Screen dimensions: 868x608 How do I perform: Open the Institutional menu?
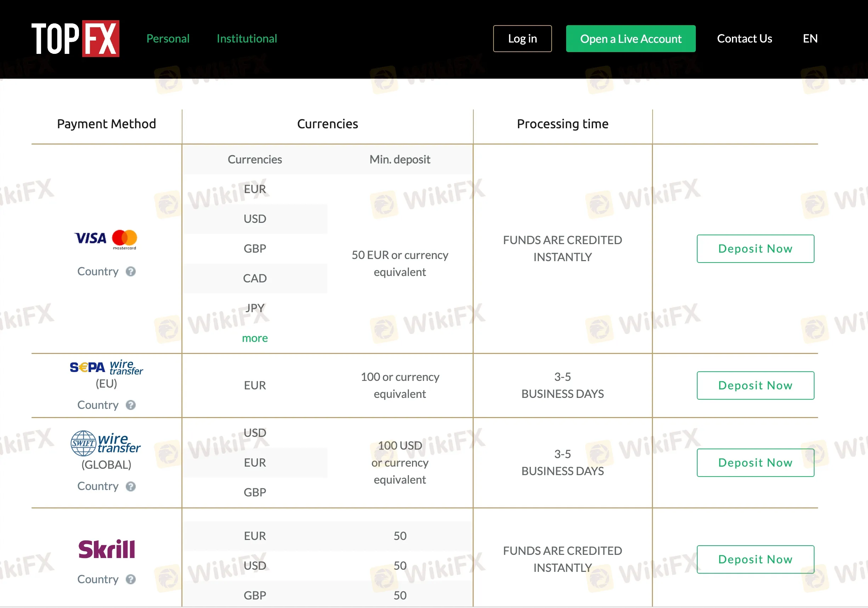coord(247,39)
